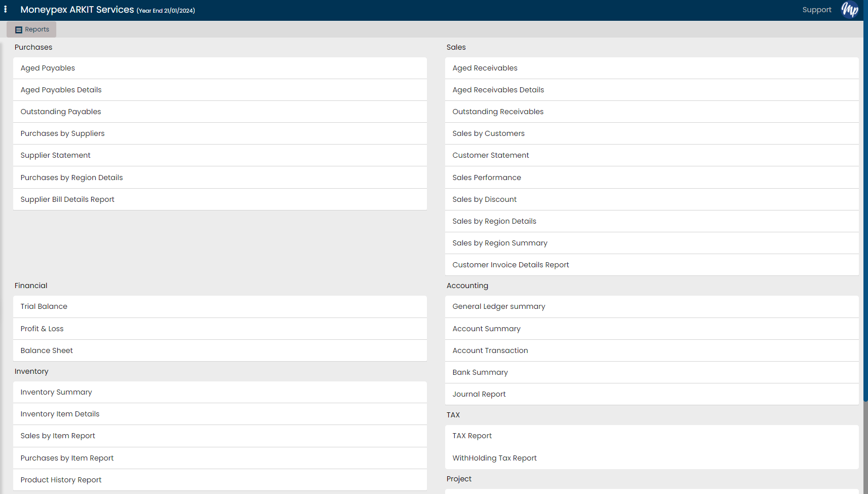Open the Profit & Loss report
868x494 pixels.
(42, 329)
